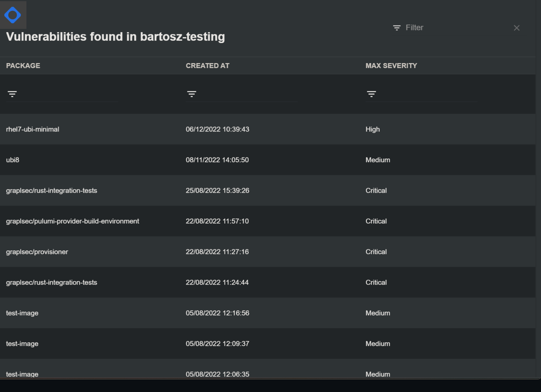Sort by the MAX SEVERITY column header

(x=391, y=66)
